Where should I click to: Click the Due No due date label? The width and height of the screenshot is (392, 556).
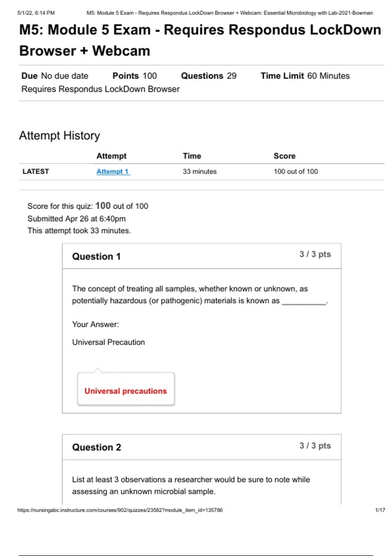pos(55,76)
